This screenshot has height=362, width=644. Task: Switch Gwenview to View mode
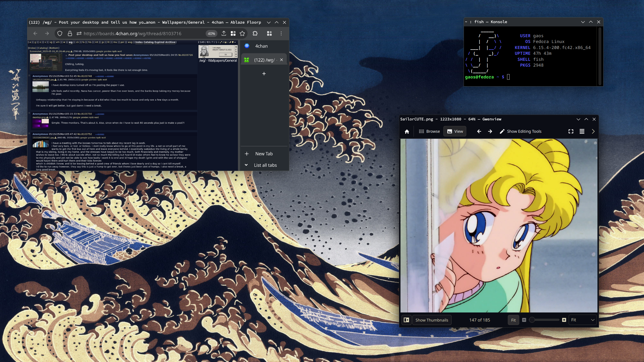click(x=455, y=131)
